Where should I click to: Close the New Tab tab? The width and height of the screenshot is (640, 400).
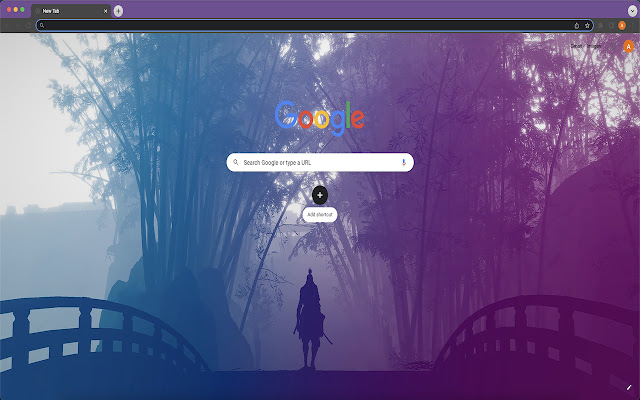click(105, 11)
